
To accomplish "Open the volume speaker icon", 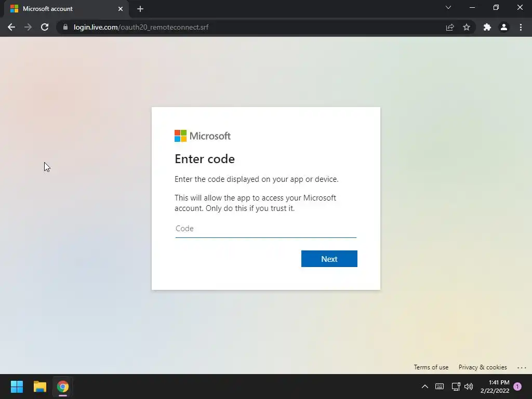I will coord(469,387).
